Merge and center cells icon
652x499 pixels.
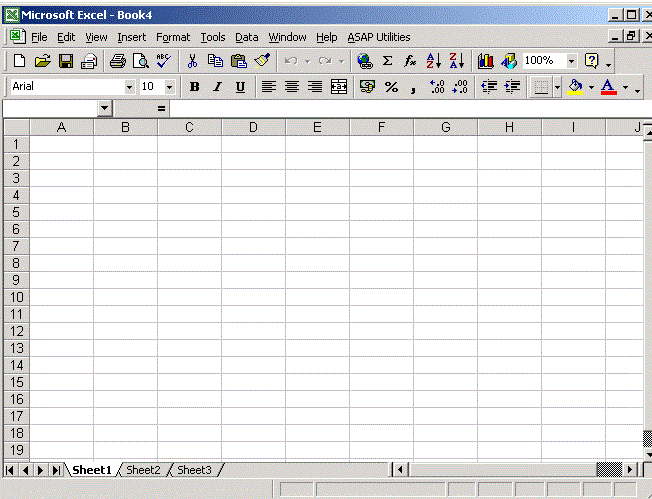click(x=338, y=87)
